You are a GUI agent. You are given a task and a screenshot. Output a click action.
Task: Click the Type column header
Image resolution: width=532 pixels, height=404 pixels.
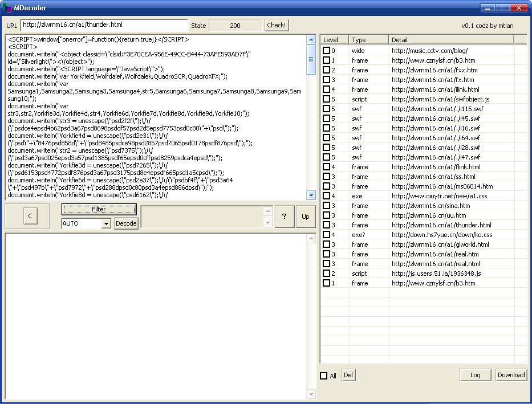click(369, 40)
